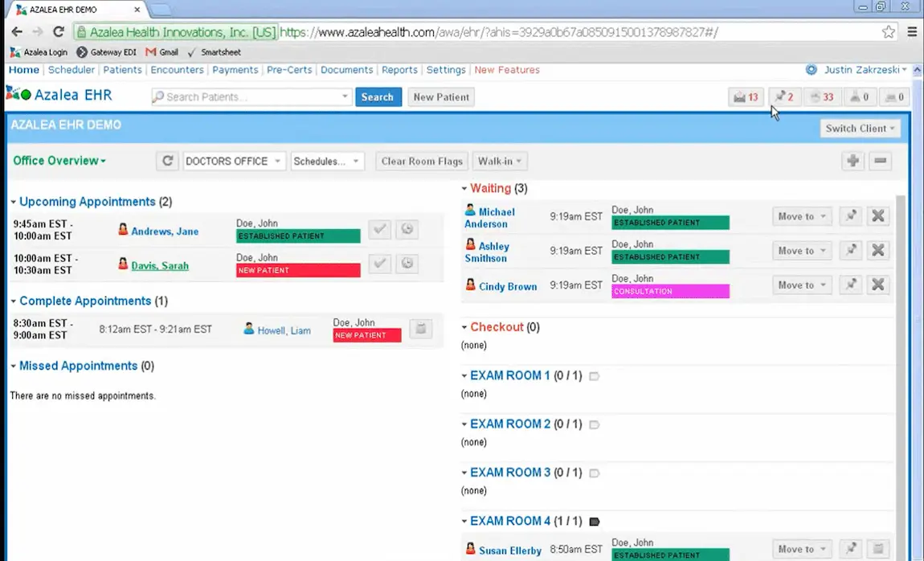Toggle Exam Room 4's filled room flag

(x=594, y=521)
